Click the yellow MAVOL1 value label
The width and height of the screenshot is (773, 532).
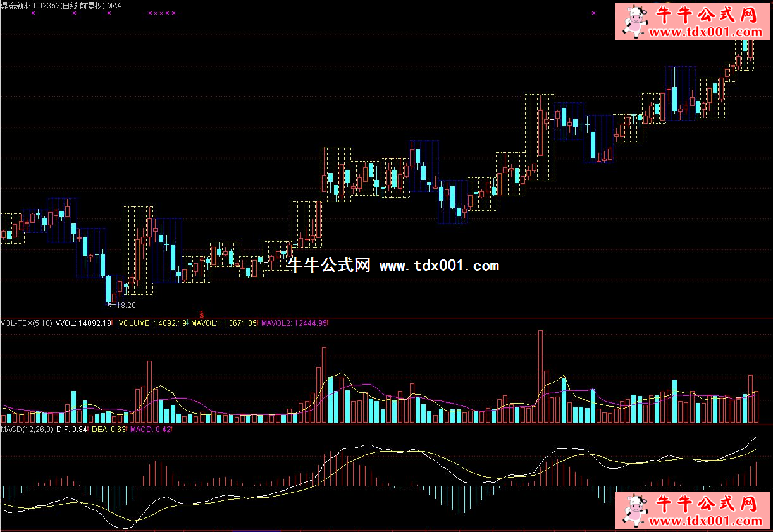(223, 323)
